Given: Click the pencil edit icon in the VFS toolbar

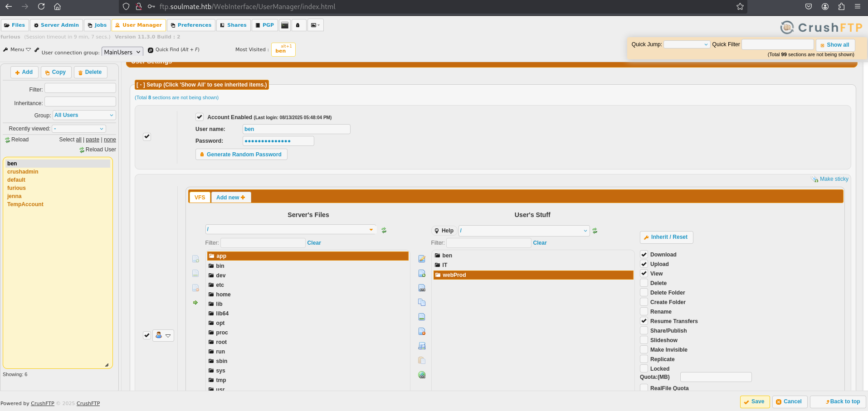Looking at the screenshot, I should click(422, 259).
